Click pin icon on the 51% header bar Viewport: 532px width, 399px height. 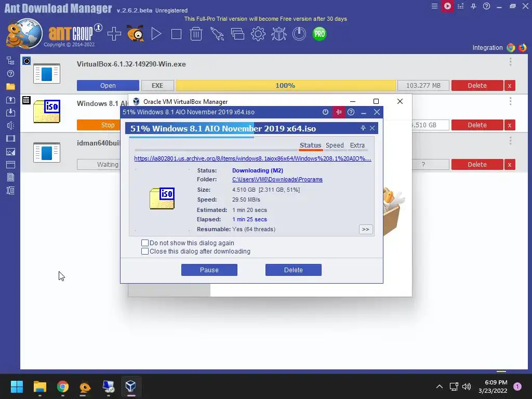[x=363, y=128]
